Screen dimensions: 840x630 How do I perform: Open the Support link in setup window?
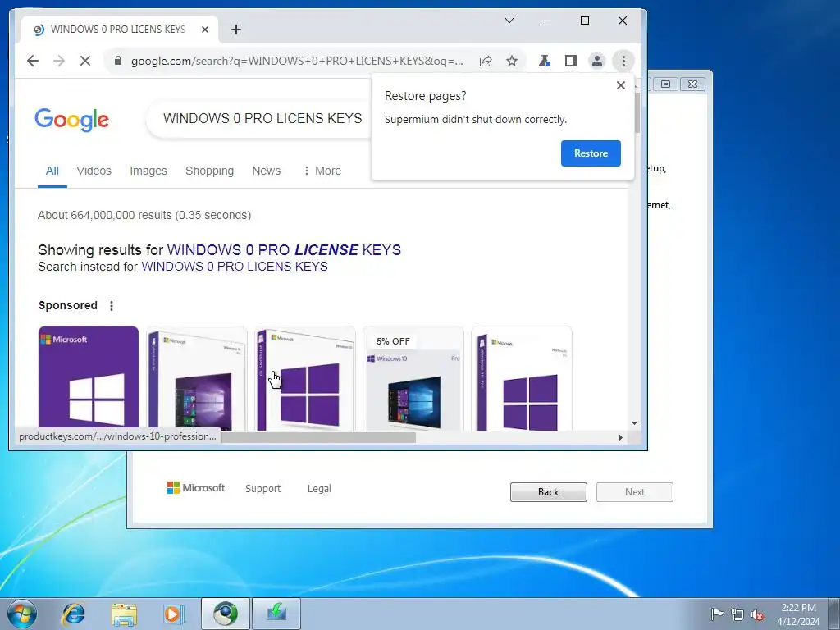click(263, 489)
